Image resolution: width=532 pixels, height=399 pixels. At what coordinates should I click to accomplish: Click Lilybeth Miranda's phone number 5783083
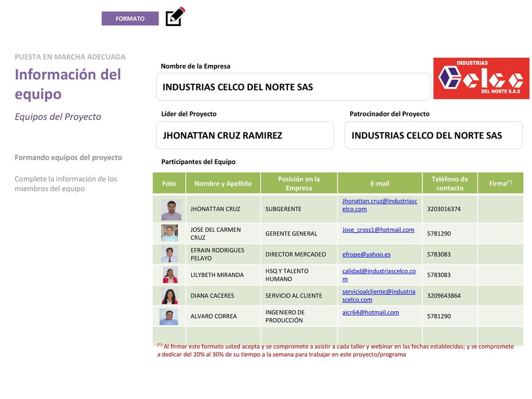point(438,275)
